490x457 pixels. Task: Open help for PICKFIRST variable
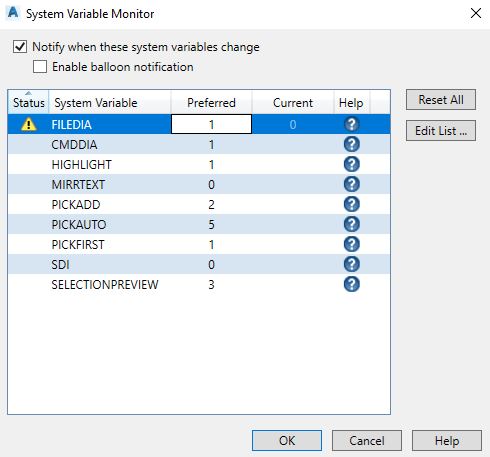pyautogui.click(x=352, y=244)
